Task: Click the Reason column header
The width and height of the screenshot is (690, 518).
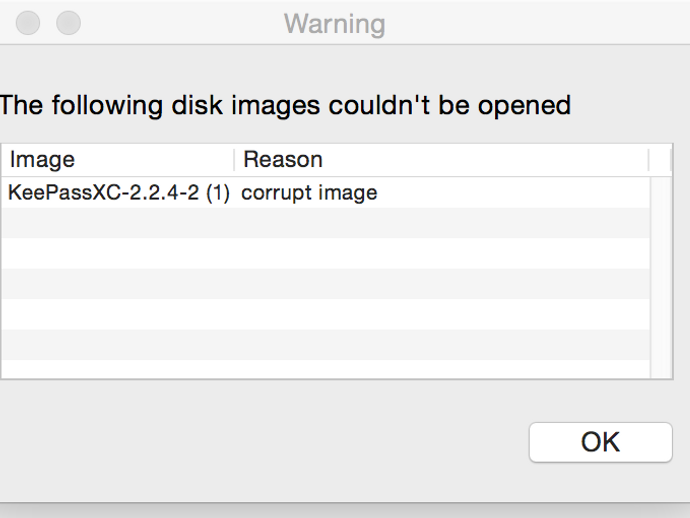Action: [x=283, y=160]
